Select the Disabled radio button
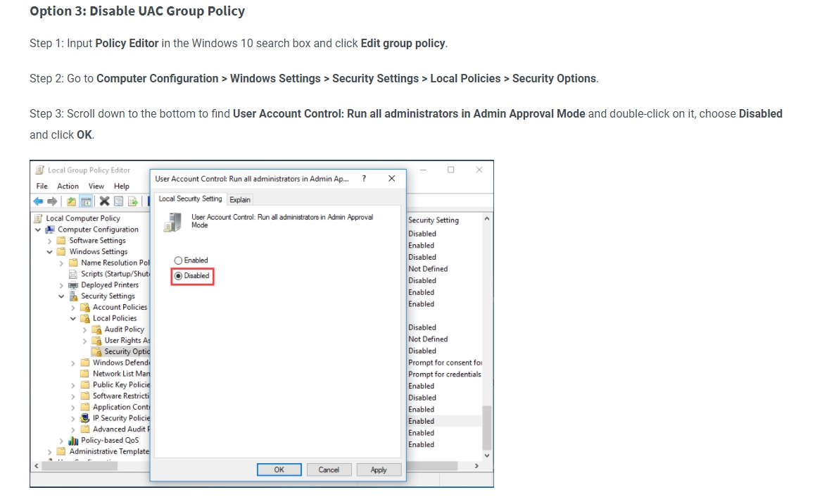The width and height of the screenshot is (815, 504). [x=178, y=276]
